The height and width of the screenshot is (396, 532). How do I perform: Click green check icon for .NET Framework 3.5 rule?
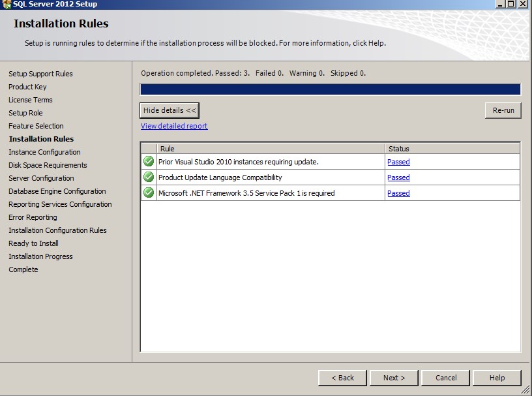[149, 192]
